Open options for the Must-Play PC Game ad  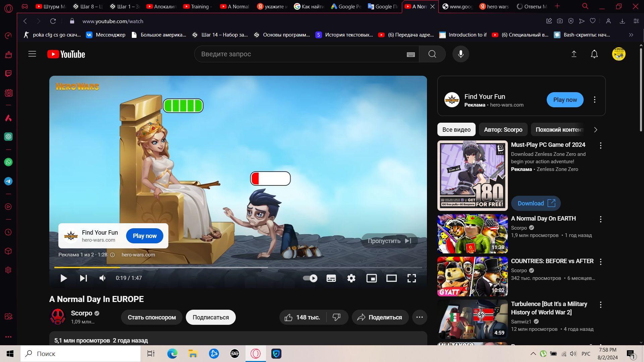point(600,145)
